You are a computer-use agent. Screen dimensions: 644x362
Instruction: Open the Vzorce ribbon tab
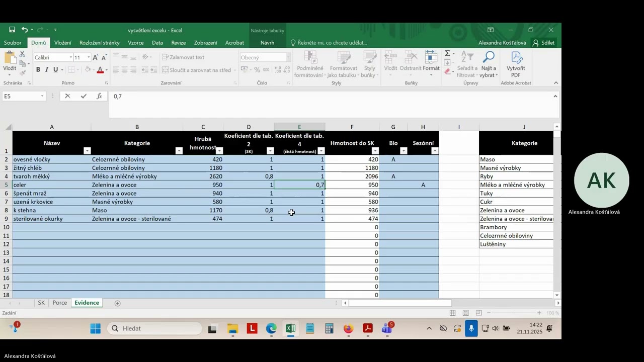click(136, 43)
